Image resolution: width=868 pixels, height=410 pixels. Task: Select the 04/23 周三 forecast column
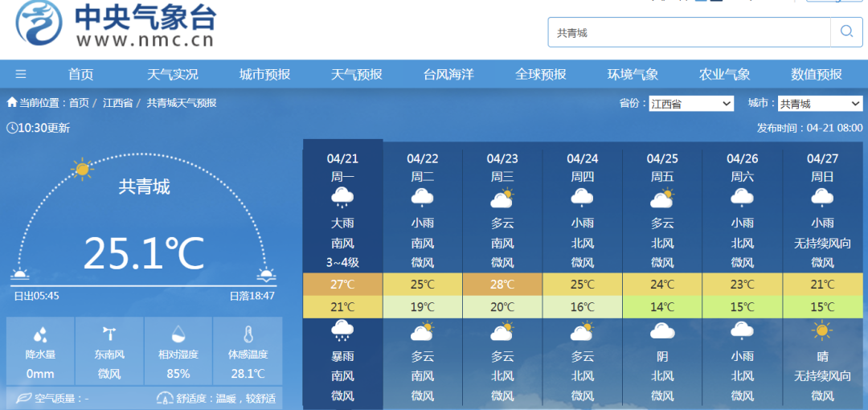pyautogui.click(x=502, y=167)
